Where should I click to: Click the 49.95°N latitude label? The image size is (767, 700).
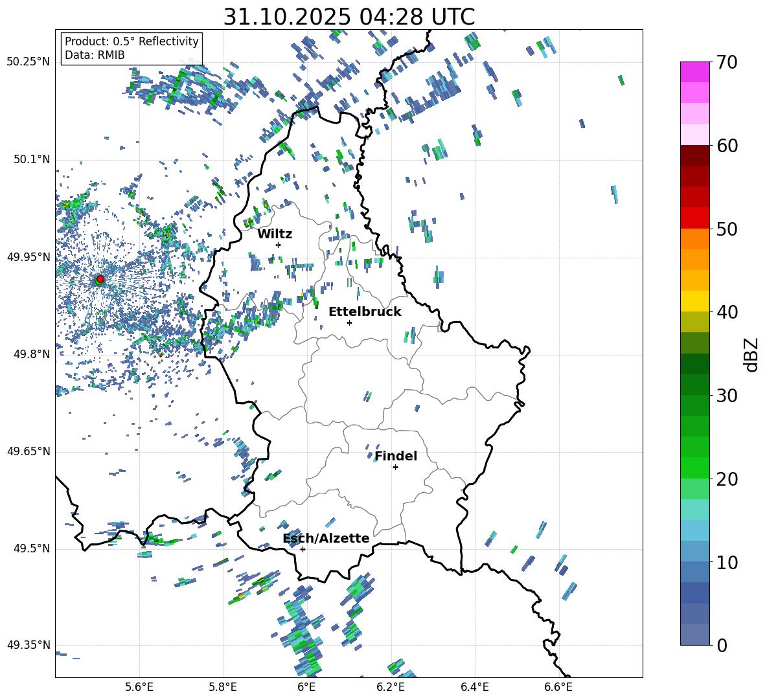[x=29, y=257]
